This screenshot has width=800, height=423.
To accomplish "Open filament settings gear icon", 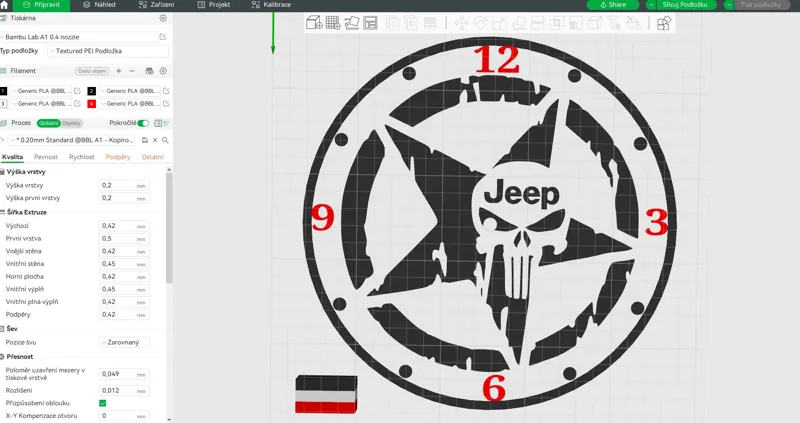I will pos(163,71).
